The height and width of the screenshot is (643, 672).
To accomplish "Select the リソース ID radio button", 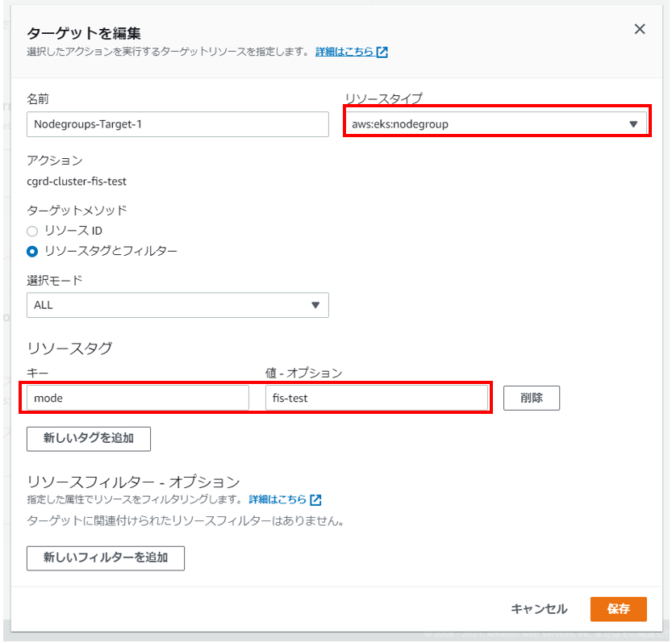I will [32, 231].
